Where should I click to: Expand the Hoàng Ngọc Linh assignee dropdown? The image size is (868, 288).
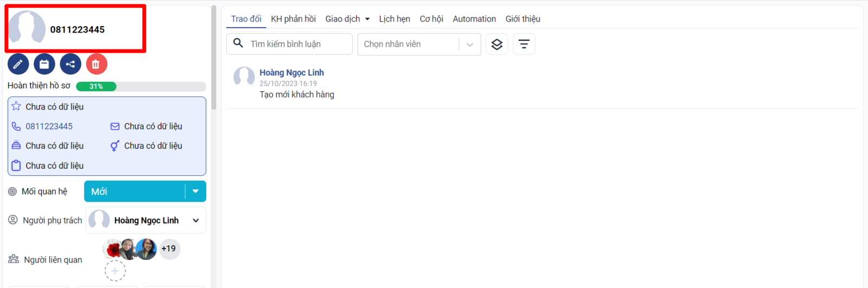(x=196, y=220)
